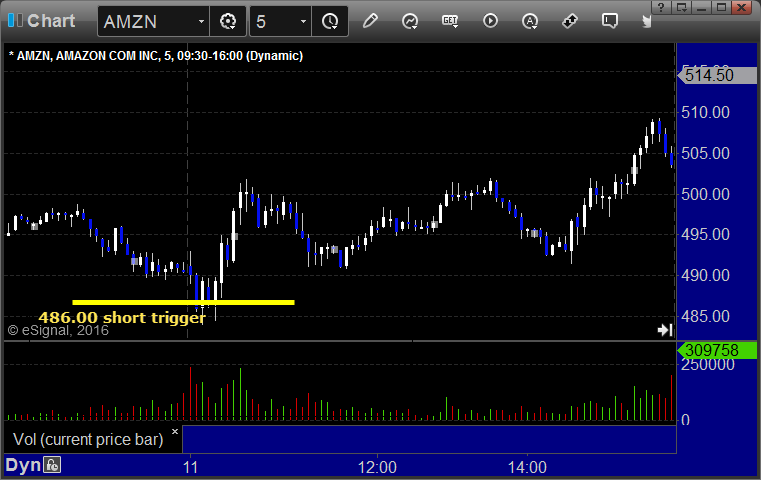Click the 486.00 short trigger text

click(122, 317)
